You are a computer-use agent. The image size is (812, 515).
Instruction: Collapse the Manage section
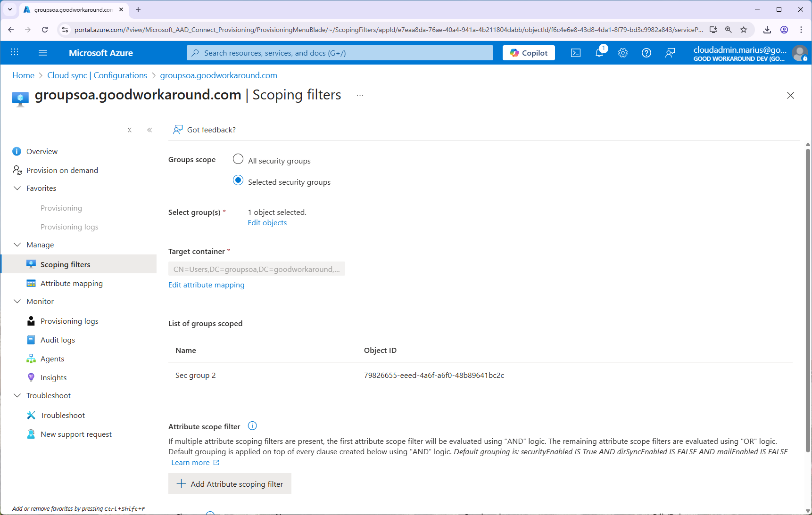point(17,245)
